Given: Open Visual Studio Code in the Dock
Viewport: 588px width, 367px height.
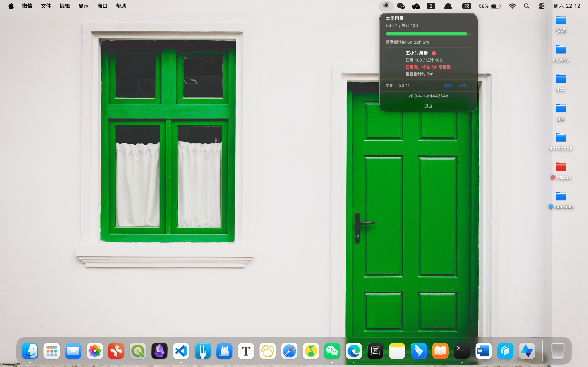Looking at the screenshot, I should (181, 351).
